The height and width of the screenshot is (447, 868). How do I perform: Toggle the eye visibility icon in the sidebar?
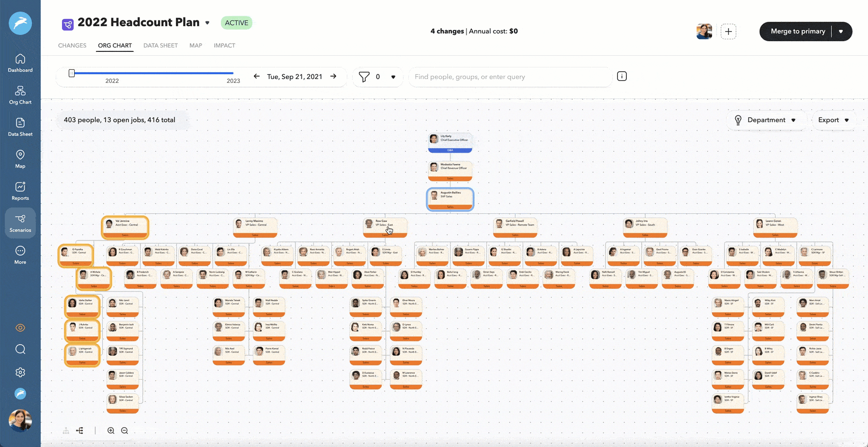tap(20, 328)
